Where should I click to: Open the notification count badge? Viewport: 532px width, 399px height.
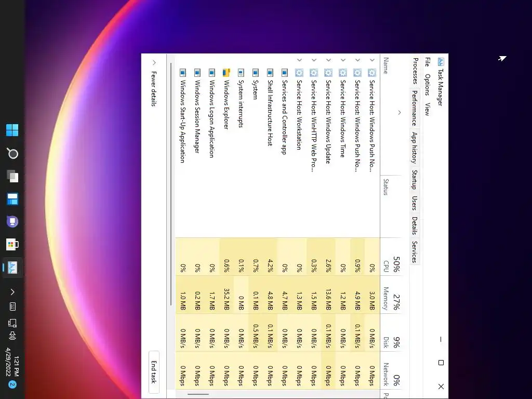[12, 384]
